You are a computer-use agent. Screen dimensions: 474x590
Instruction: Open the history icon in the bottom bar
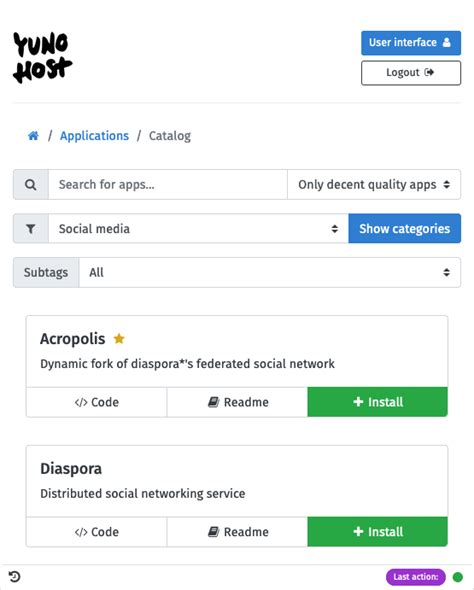[x=14, y=576]
